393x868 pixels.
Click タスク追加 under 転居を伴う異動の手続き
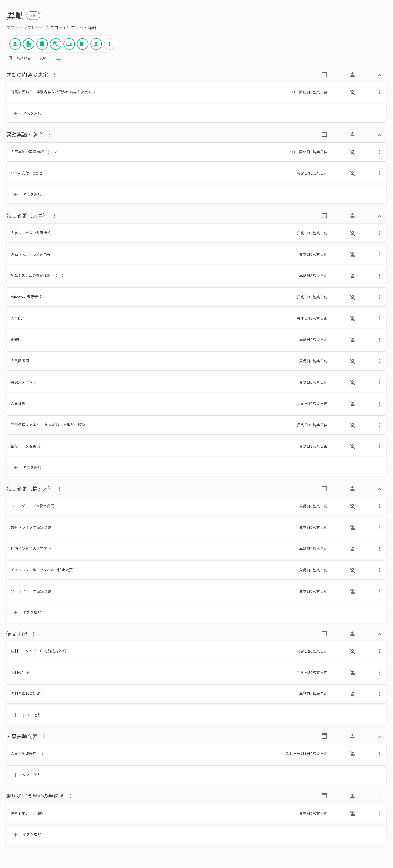(x=196, y=835)
